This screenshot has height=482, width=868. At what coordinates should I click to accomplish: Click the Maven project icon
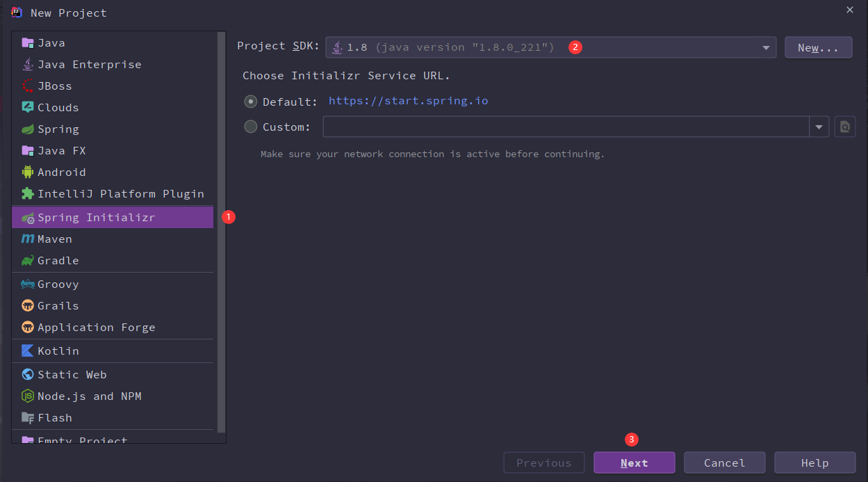click(28, 239)
